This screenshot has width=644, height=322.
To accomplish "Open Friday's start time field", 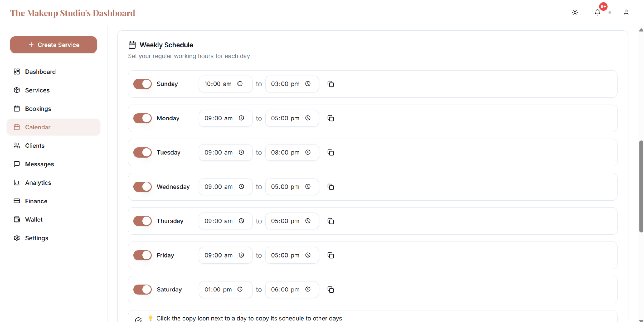I will pos(225,255).
